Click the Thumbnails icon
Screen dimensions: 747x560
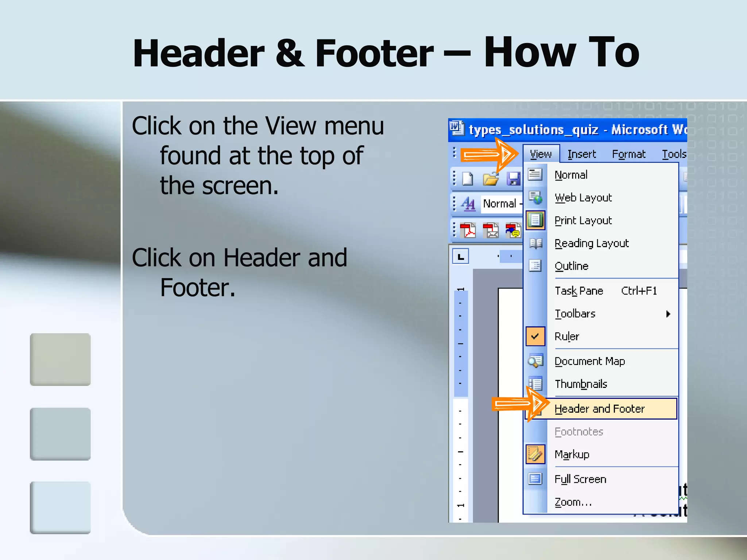[x=535, y=384]
